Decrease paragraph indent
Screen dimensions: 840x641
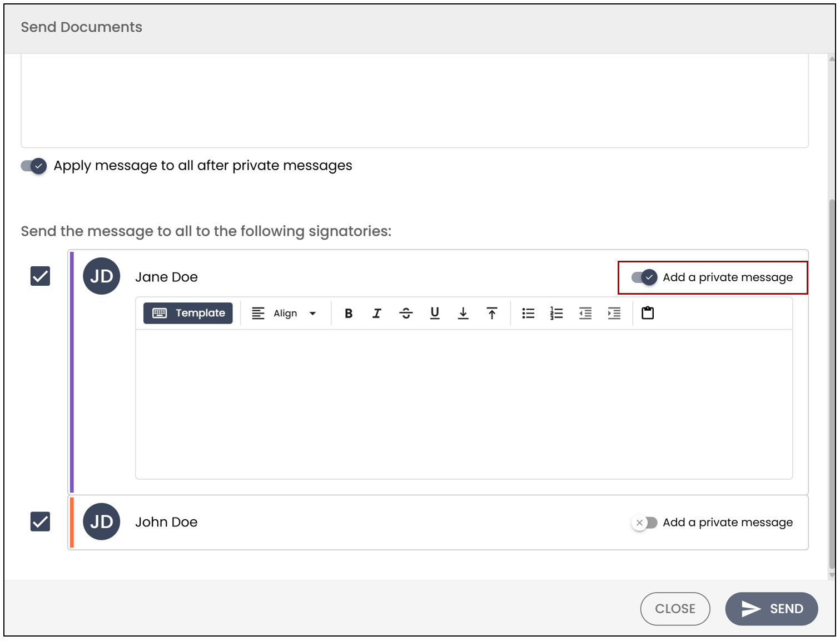(x=585, y=314)
